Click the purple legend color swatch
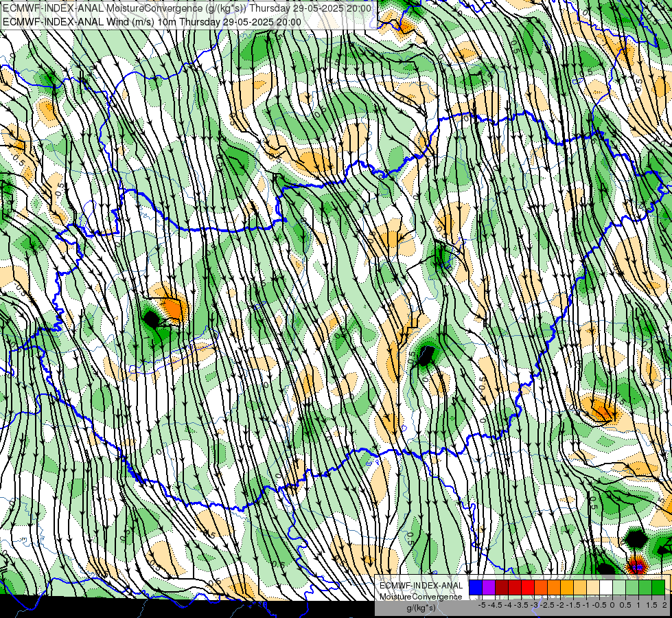The image size is (672, 618). [x=489, y=588]
